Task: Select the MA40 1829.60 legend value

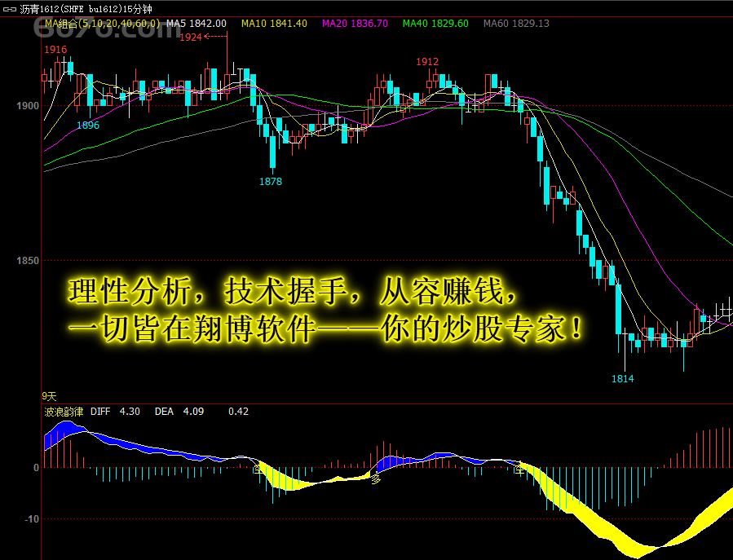Action: click(435, 24)
